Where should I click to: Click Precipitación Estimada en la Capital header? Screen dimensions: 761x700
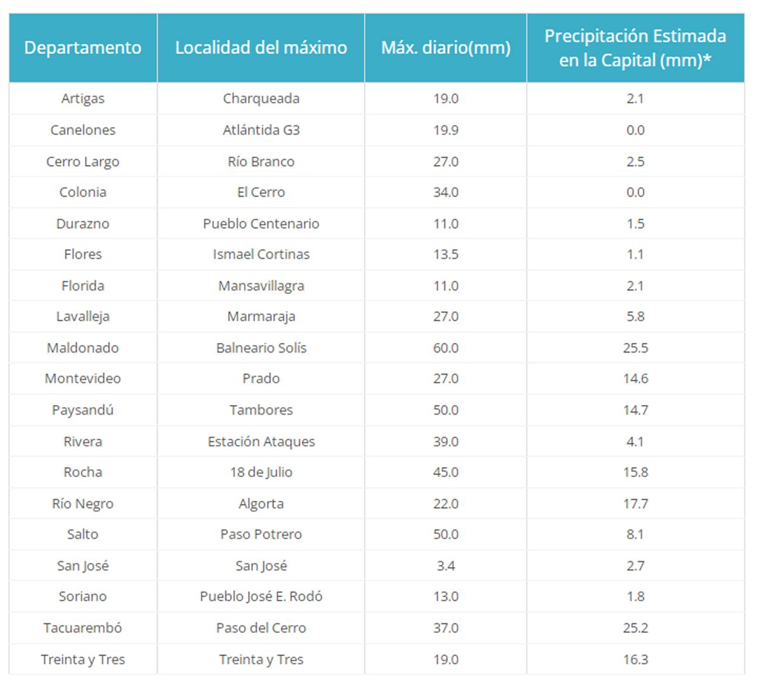(x=635, y=48)
